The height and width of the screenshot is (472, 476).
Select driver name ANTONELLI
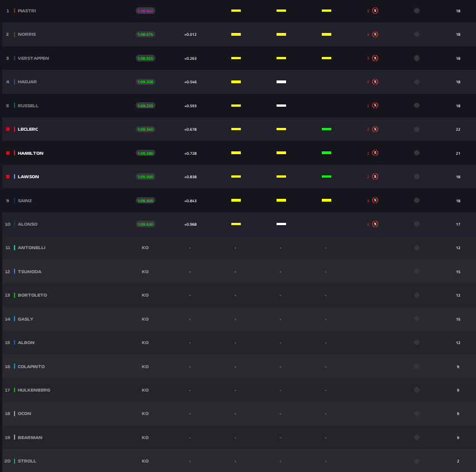(32, 247)
